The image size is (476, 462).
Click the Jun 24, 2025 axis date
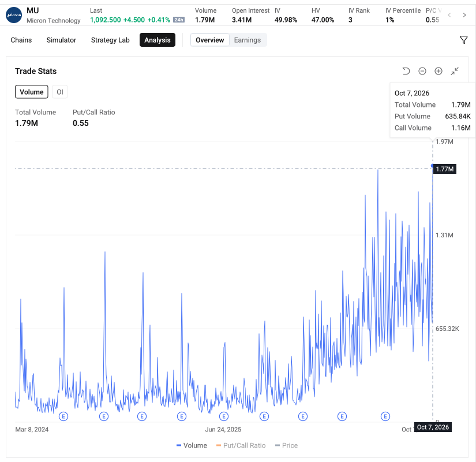(223, 430)
